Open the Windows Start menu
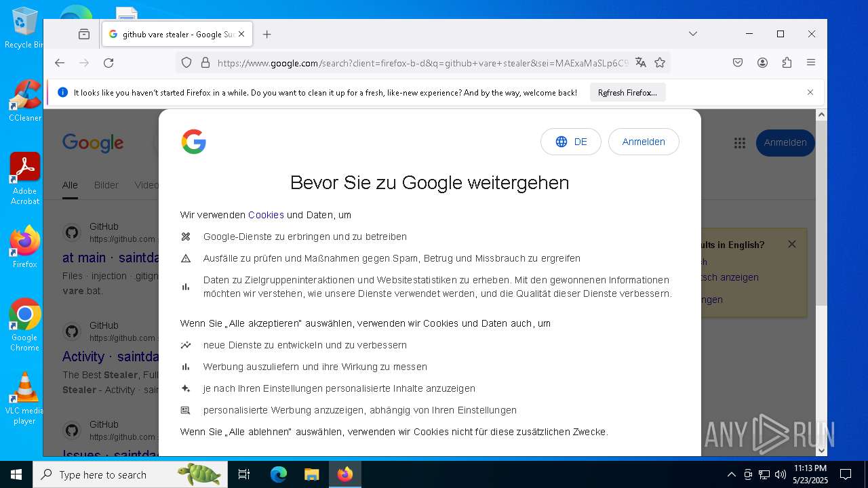This screenshot has width=868, height=488. click(x=16, y=474)
